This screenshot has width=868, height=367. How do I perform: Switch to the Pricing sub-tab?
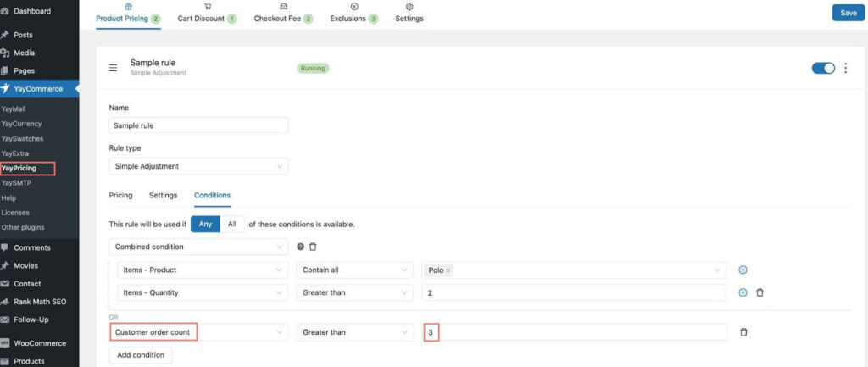pos(120,196)
